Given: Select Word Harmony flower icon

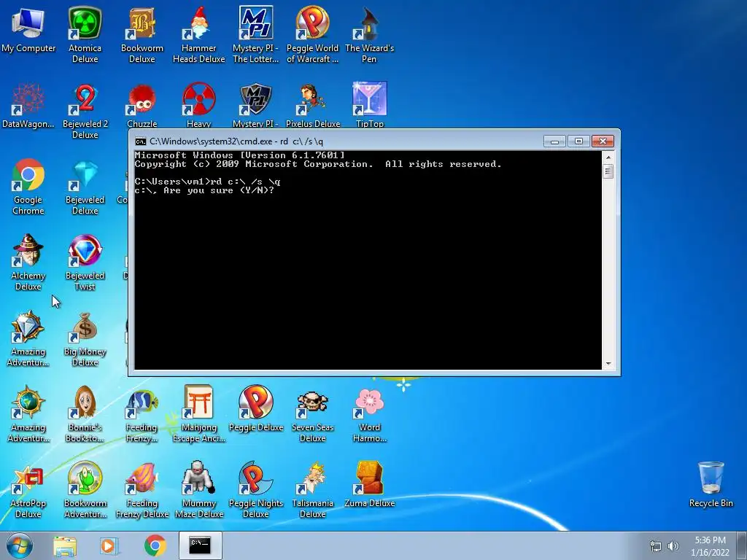Looking at the screenshot, I should coord(369,414).
